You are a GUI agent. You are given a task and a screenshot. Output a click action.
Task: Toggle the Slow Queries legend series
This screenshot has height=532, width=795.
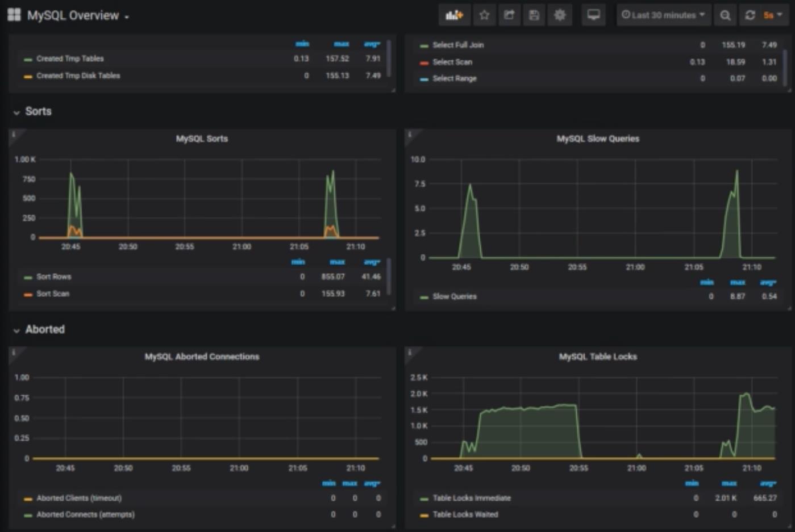[455, 296]
